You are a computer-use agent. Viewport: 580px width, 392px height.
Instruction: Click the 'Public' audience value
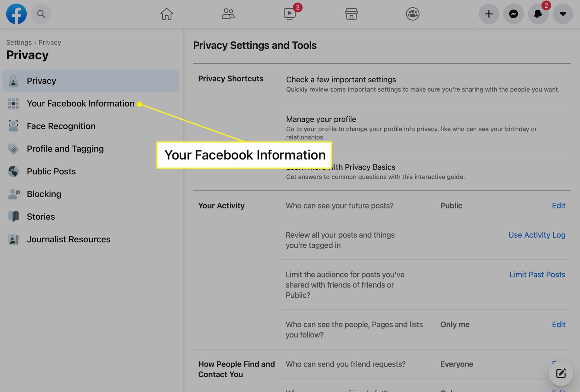(x=451, y=206)
